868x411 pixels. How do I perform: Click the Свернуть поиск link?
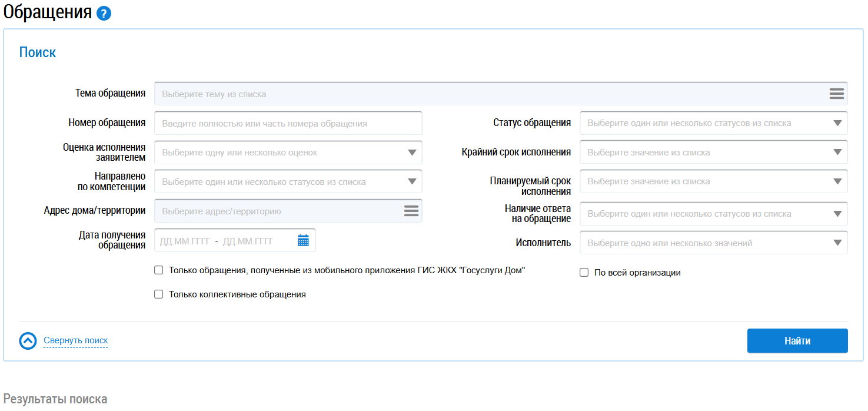click(76, 340)
